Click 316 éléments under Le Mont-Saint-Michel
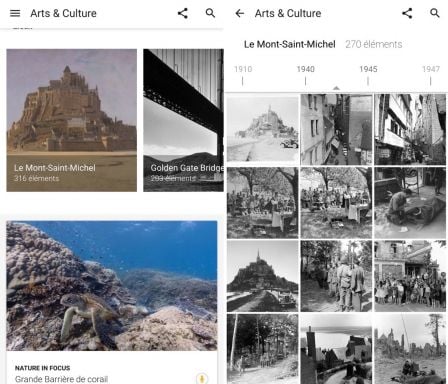 (x=36, y=178)
